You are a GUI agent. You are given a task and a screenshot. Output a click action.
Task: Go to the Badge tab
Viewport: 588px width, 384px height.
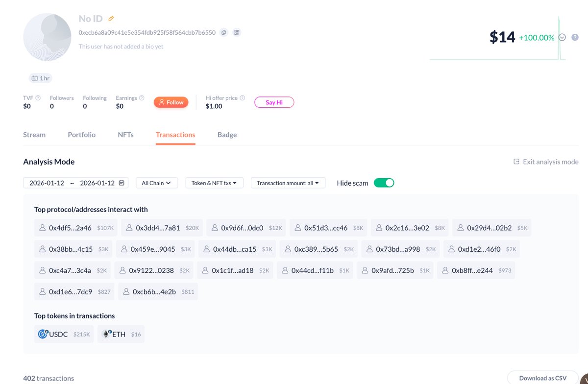227,135
